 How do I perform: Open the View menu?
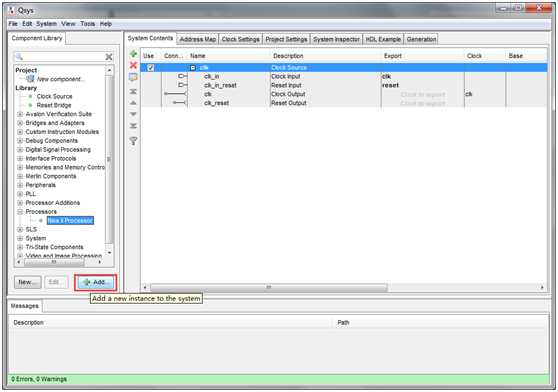[x=68, y=24]
